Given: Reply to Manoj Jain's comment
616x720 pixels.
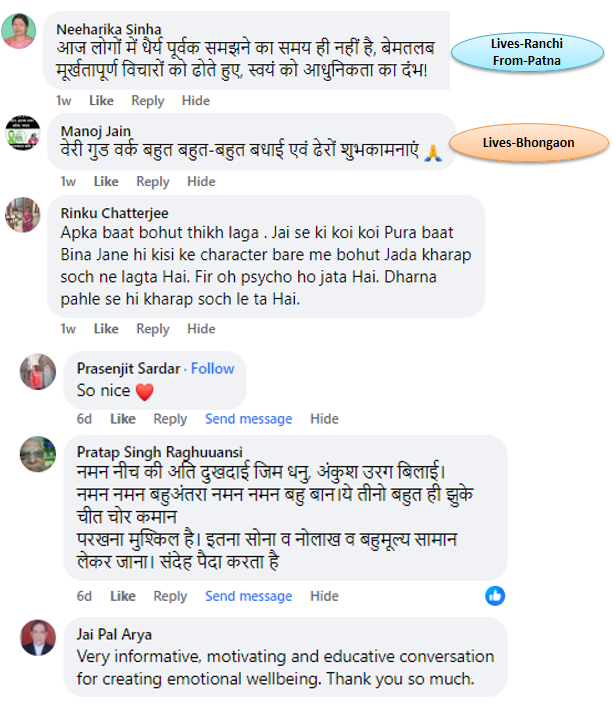Looking at the screenshot, I should (x=153, y=181).
